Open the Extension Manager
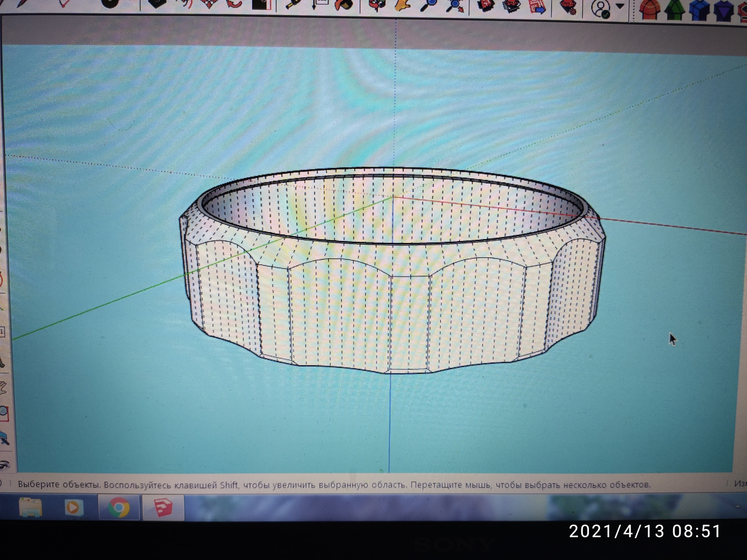The image size is (747, 560). click(x=568, y=6)
